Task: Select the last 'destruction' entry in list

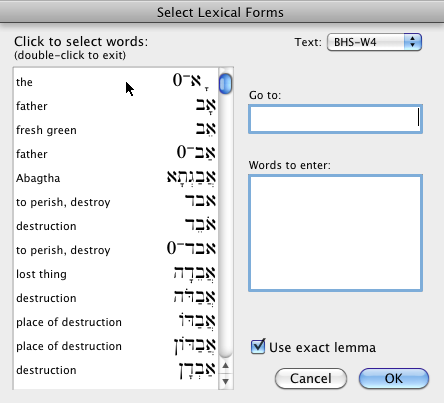Action: click(x=116, y=370)
